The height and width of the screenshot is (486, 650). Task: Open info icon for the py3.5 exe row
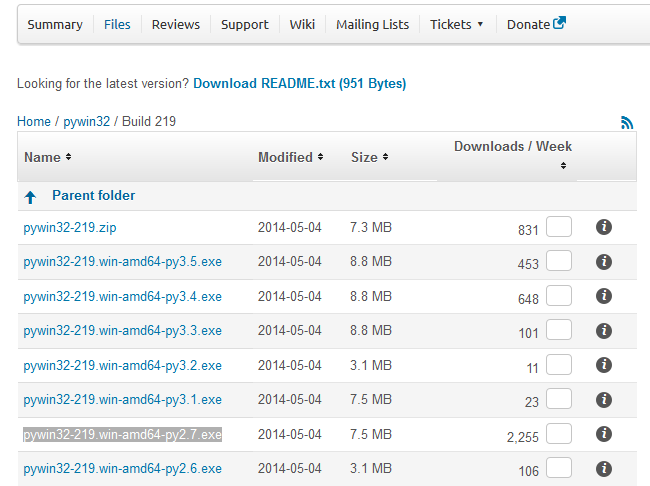(604, 262)
